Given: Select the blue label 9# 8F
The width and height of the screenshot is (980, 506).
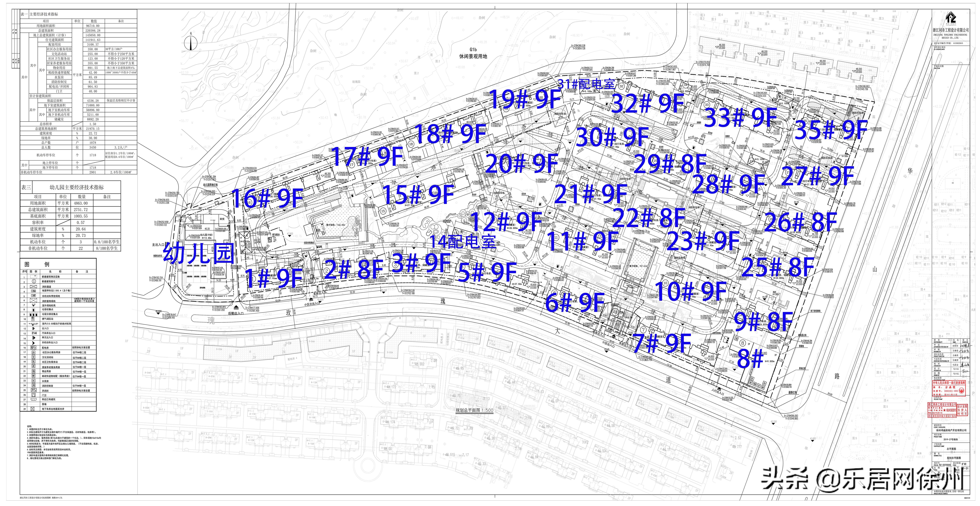Looking at the screenshot, I should (x=763, y=322).
